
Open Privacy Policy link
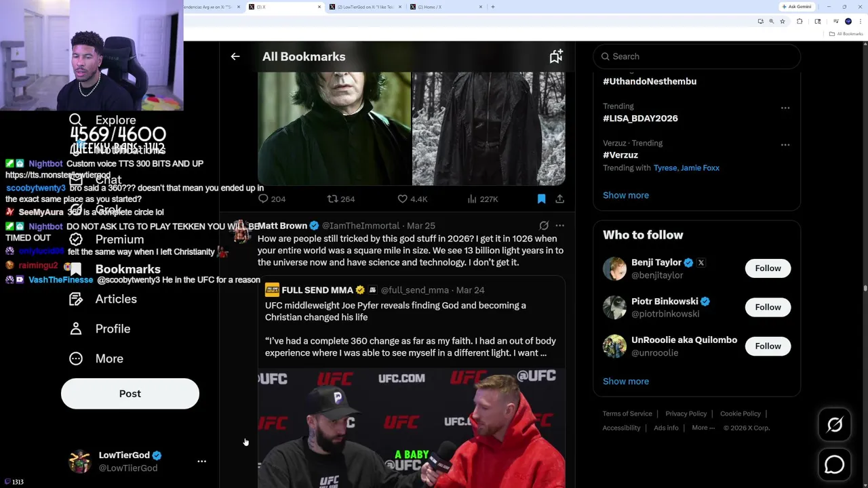point(686,413)
